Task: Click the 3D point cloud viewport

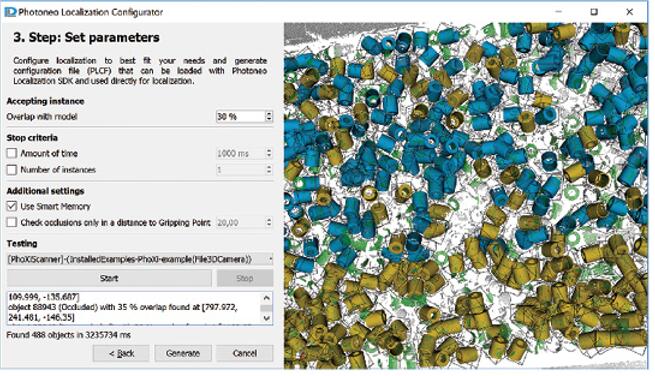Action: [465, 196]
